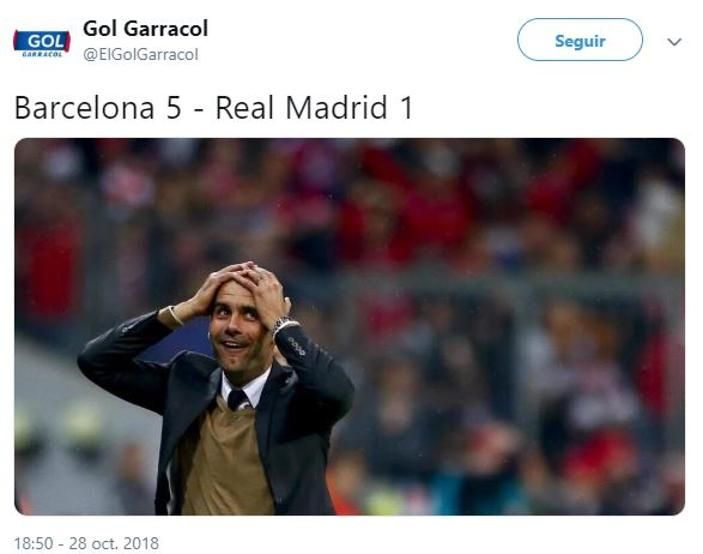Click the Real Madrid 1 score text
703x554 pixels.
(x=314, y=108)
